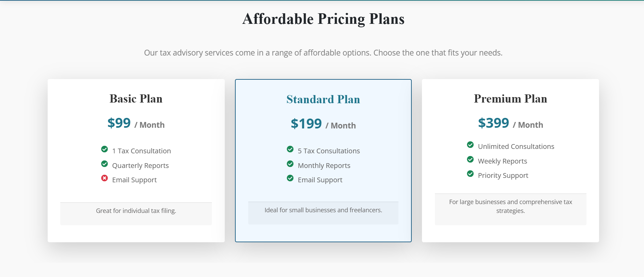The height and width of the screenshot is (277, 644).
Task: Click the $99 per month price
Action: pyautogui.click(x=136, y=123)
